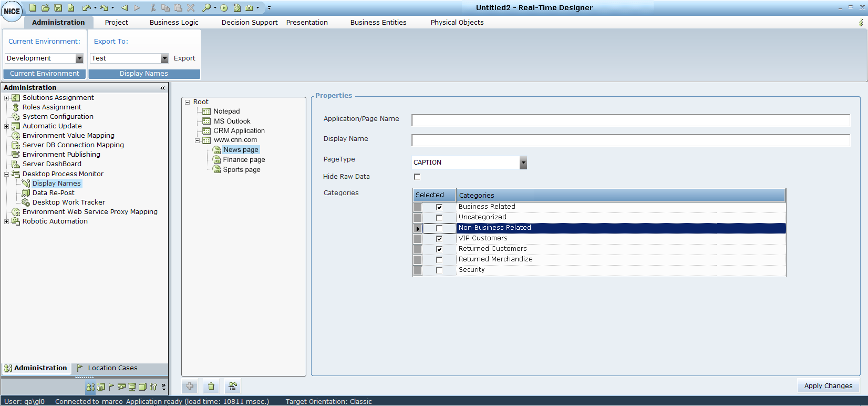Switch to the Location Cases tab

[x=112, y=368]
